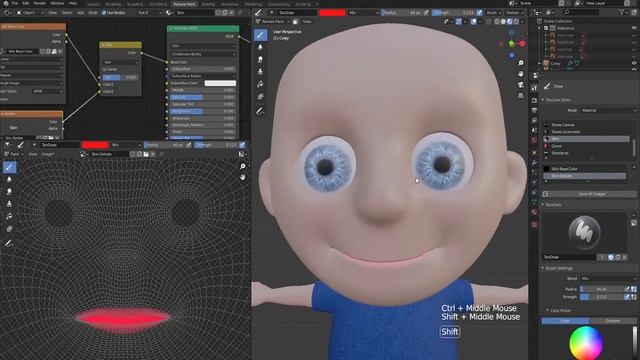Toggle visibility eye for Reference collection
The image size is (640, 360).
pos(634,28)
